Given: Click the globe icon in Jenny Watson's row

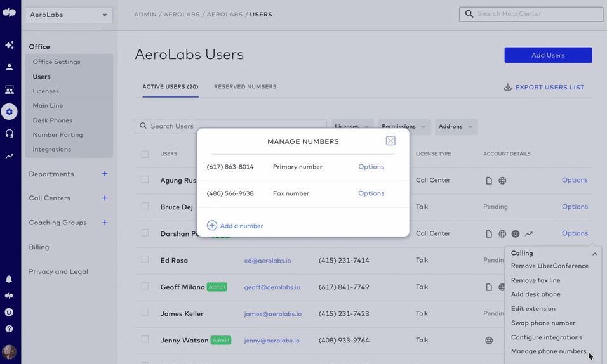Looking at the screenshot, I should pyautogui.click(x=489, y=341).
